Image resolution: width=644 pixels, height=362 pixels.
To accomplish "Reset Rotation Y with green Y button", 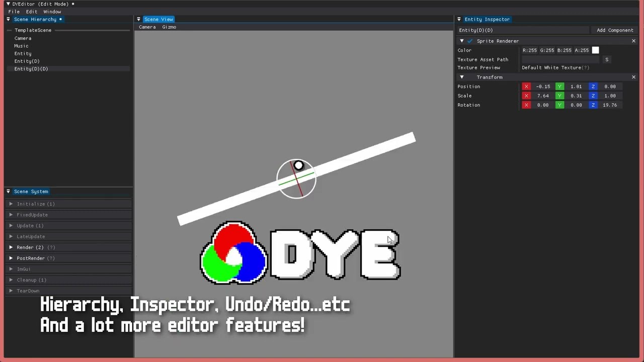I will pos(559,105).
